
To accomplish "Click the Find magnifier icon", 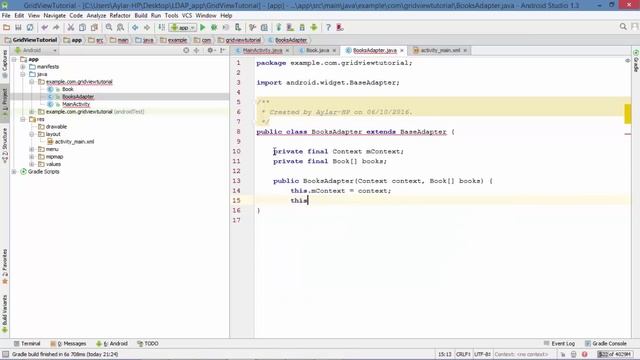I will coord(109,27).
